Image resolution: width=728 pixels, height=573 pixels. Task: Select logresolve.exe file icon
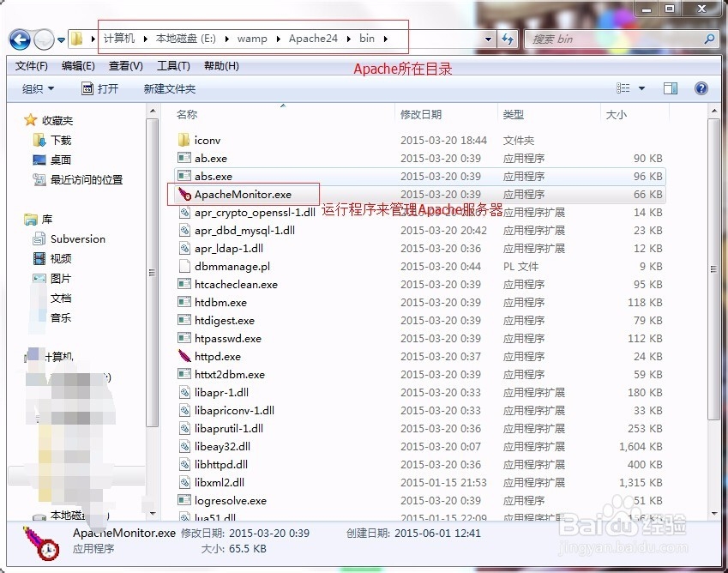pyautogui.click(x=184, y=500)
